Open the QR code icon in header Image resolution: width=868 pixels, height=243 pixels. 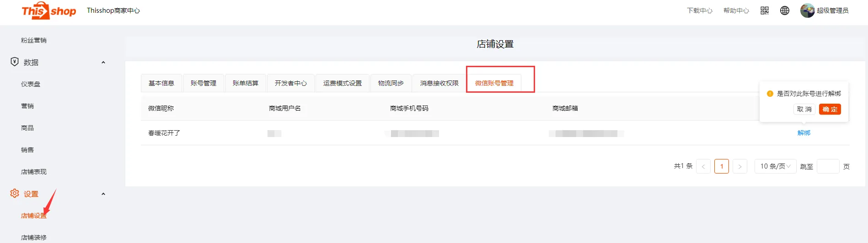point(765,11)
